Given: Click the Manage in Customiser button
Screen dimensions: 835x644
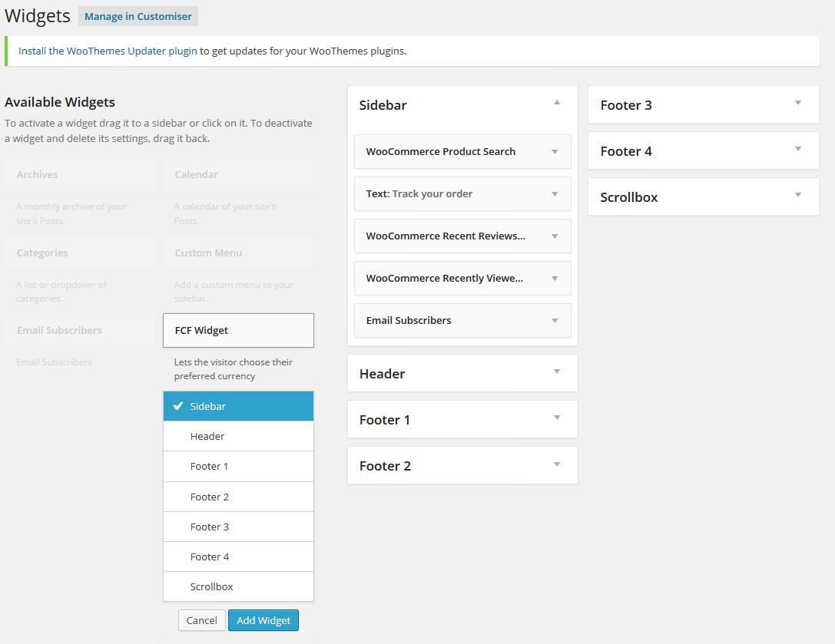Looking at the screenshot, I should point(138,16).
